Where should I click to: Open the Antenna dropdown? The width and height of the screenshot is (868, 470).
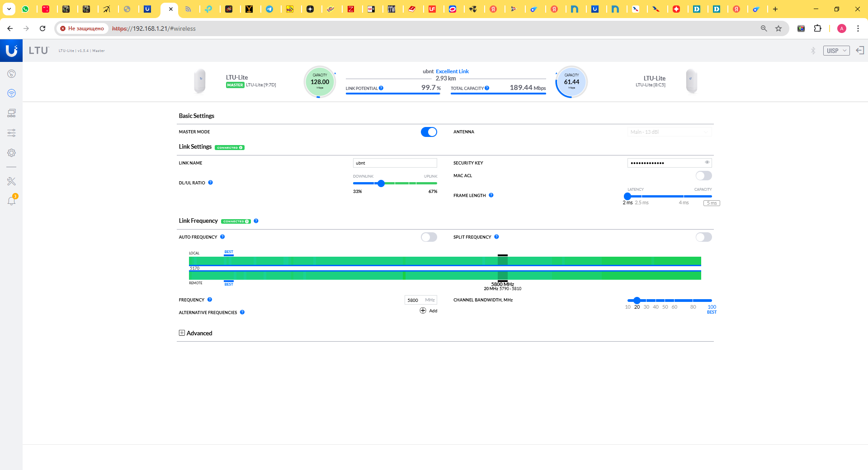click(670, 132)
